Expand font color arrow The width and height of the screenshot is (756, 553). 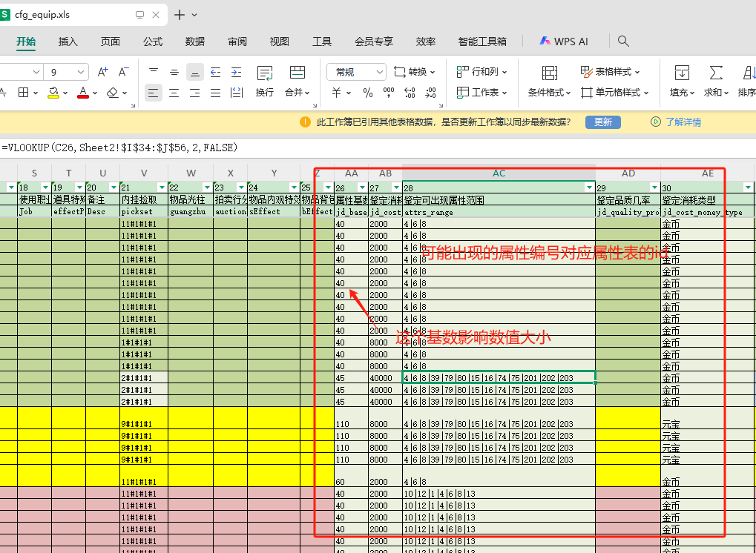click(95, 93)
